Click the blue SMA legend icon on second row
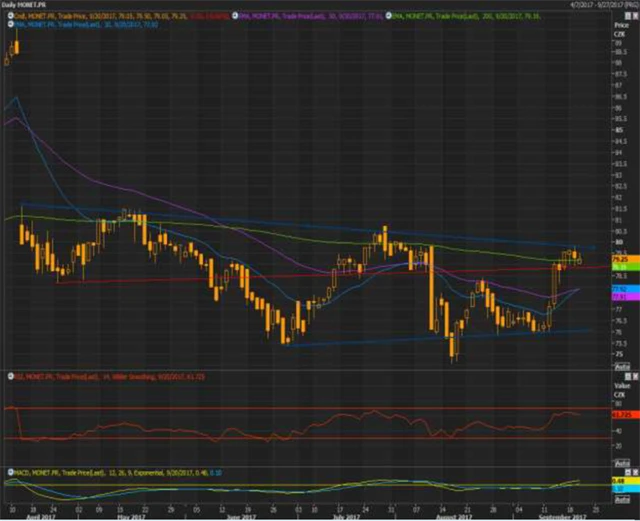Image resolution: width=640 pixels, height=521 pixels. click(x=8, y=23)
